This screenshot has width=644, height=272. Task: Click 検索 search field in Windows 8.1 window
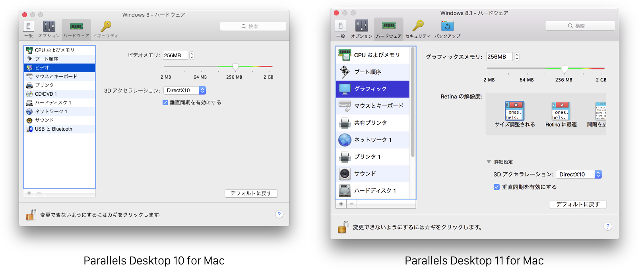click(580, 26)
